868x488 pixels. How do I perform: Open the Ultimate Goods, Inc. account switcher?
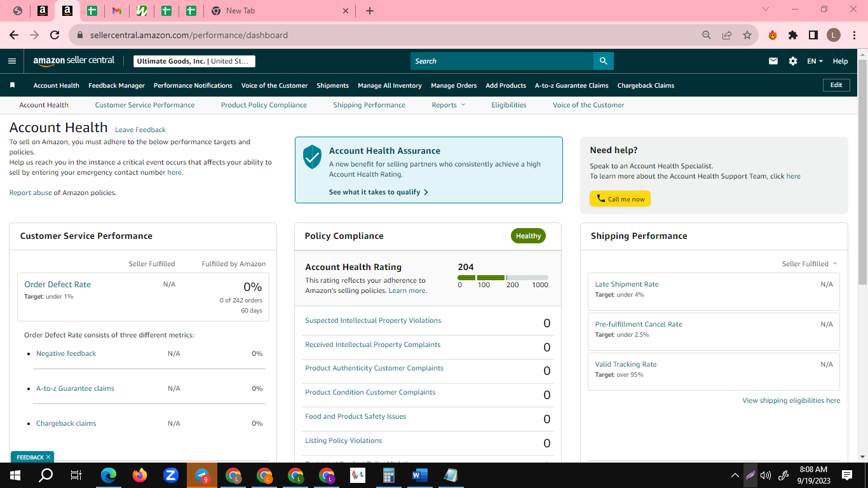194,61
